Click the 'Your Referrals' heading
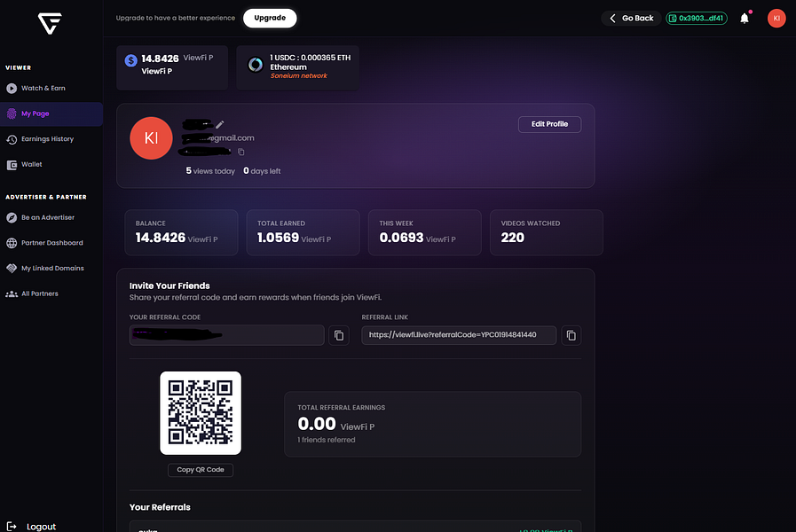The width and height of the screenshot is (796, 532). coord(160,507)
